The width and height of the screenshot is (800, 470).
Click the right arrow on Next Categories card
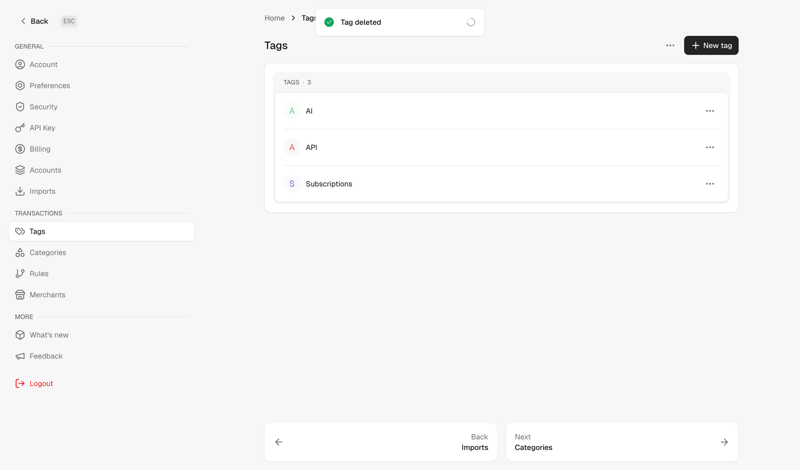[724, 442]
